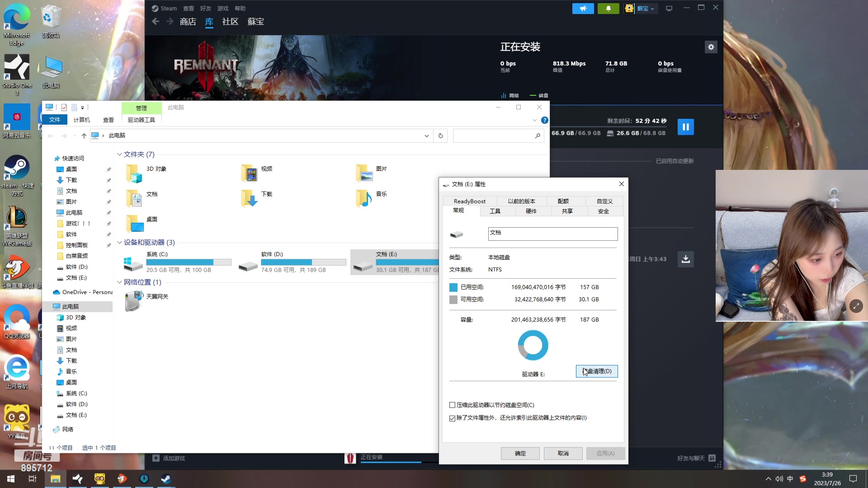Click the green notification bell in Steam
This screenshot has height=488, width=868.
click(x=608, y=8)
